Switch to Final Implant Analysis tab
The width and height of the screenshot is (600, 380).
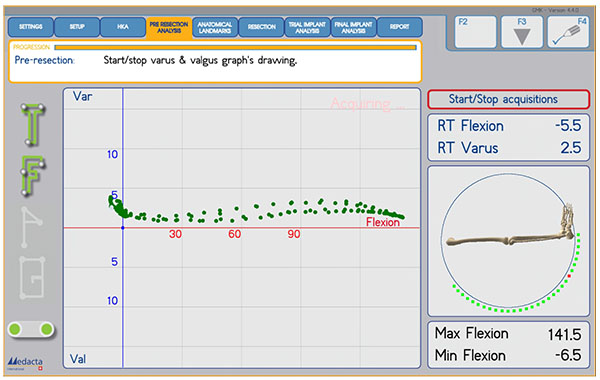click(x=354, y=27)
